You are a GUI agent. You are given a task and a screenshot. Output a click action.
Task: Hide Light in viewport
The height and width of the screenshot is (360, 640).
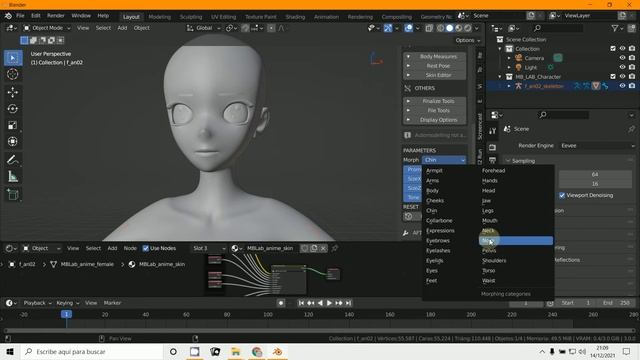[x=622, y=67]
